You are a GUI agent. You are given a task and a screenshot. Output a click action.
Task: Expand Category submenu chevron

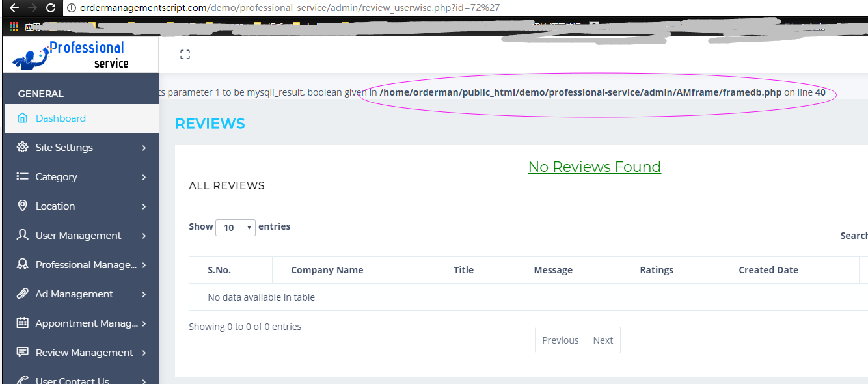click(x=144, y=177)
